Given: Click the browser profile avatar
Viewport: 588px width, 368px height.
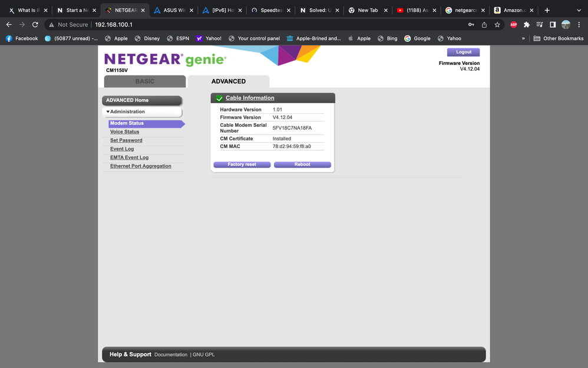Looking at the screenshot, I should [566, 24].
